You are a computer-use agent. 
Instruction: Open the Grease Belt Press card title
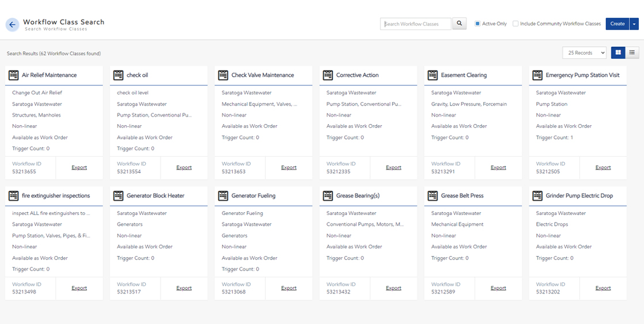click(462, 195)
